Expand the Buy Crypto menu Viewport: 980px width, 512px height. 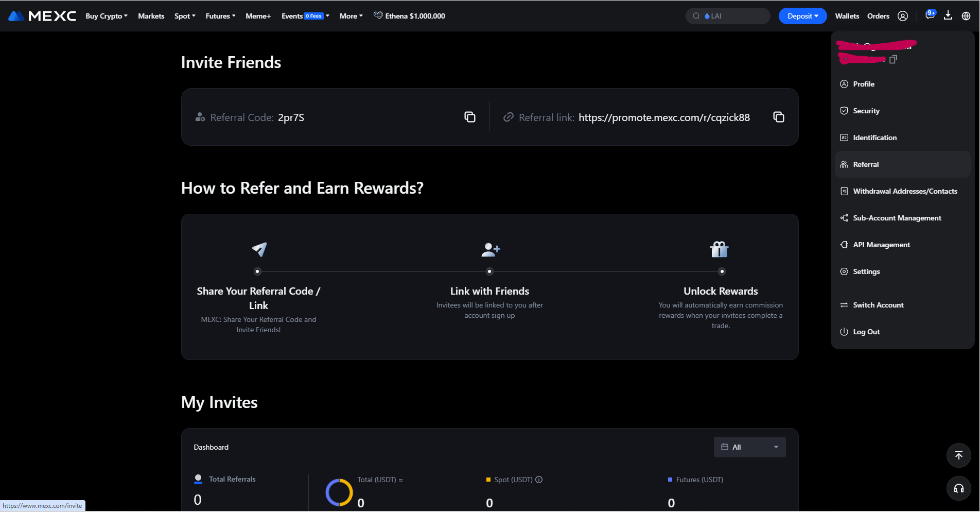click(x=106, y=16)
